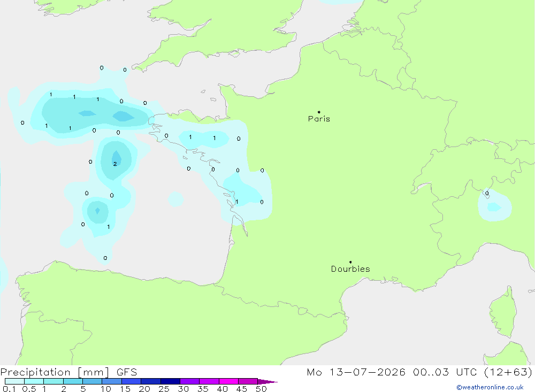Image resolution: width=535 pixels, height=392 pixels.
Task: Pick the 40–45 mm magenta legend swatch
Action: coord(228,381)
